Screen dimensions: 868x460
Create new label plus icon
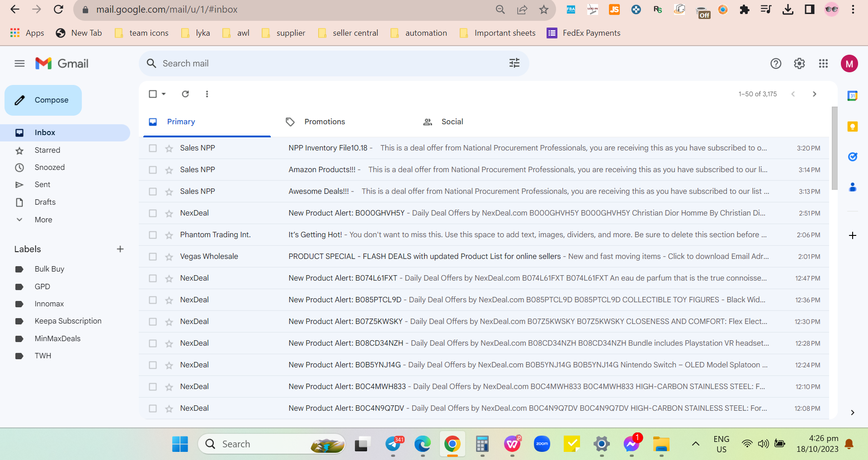coord(120,249)
